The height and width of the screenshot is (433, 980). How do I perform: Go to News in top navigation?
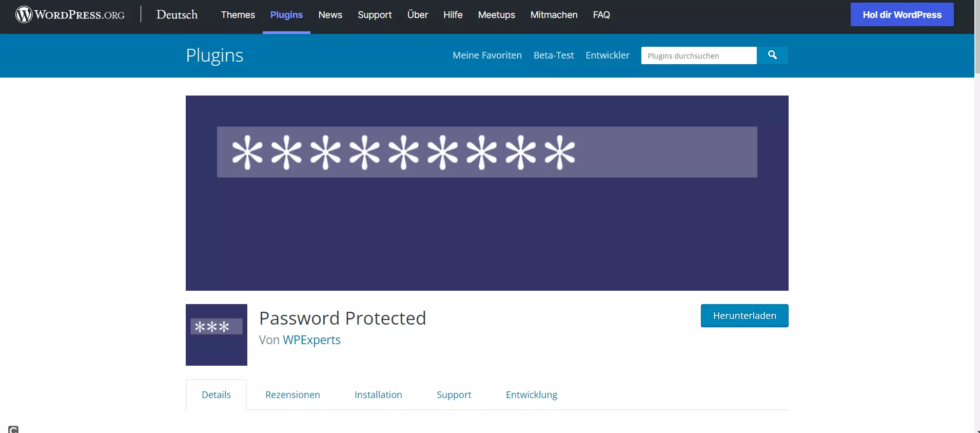pos(330,15)
